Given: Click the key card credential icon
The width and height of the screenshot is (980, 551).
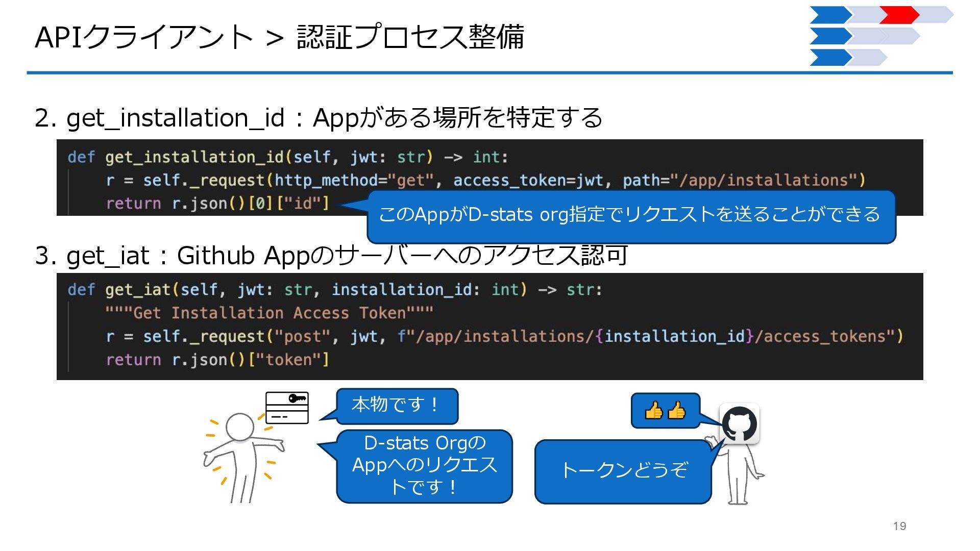Looking at the screenshot, I should point(287,407).
